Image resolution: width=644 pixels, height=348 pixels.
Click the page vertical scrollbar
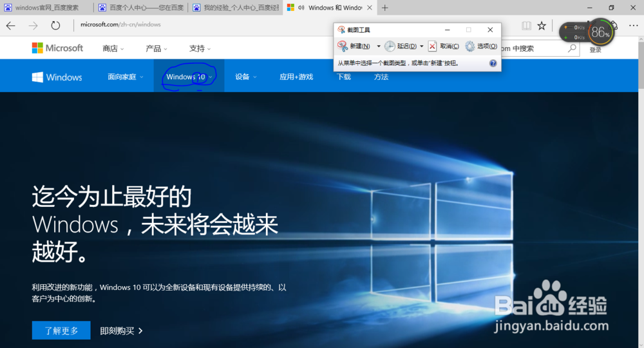[641, 192]
